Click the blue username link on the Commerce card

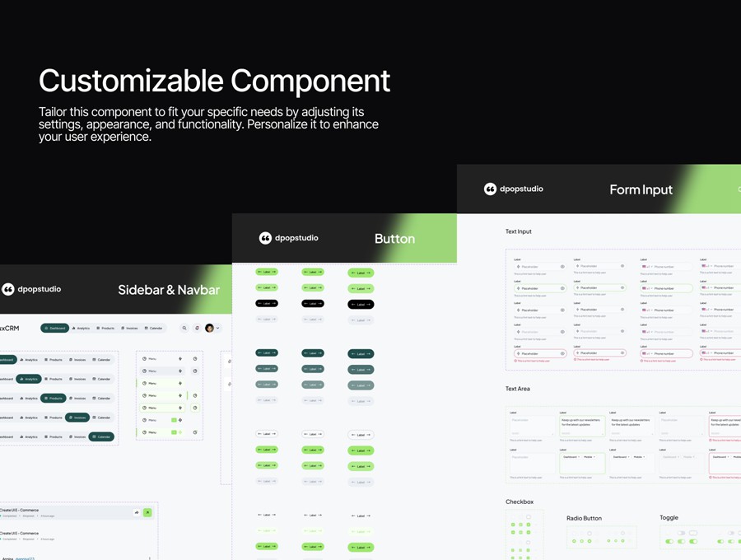[x=24, y=558]
